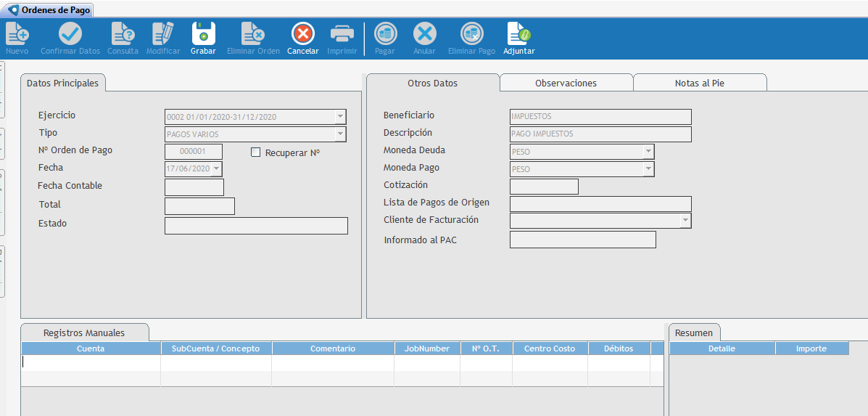Screen dimensions: 868x416
Task: Open the Tipo dropdown list
Action: [x=339, y=134]
